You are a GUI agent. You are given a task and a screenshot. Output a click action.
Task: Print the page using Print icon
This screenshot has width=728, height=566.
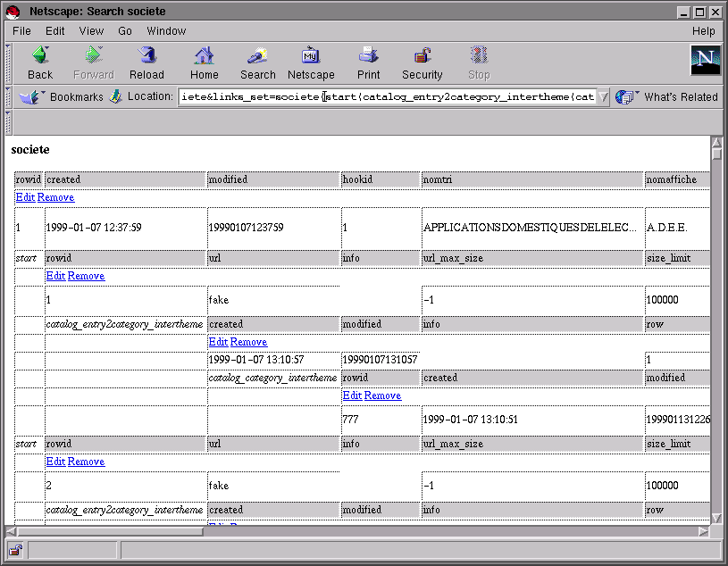[x=368, y=56]
